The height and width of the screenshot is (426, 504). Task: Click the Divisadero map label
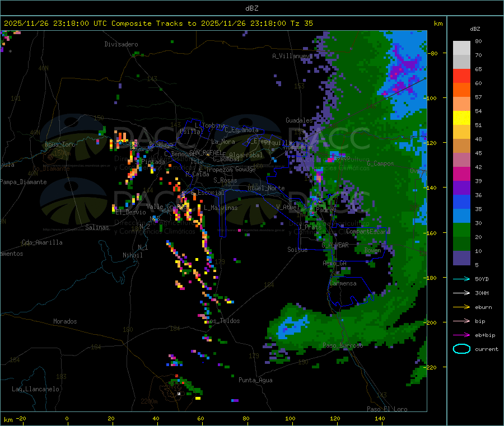(121, 44)
